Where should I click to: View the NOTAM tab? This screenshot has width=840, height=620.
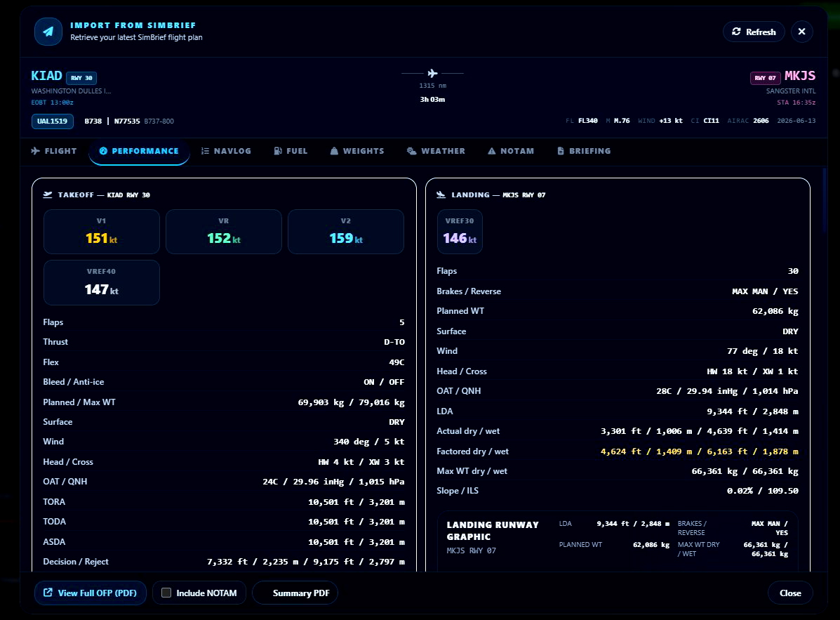tap(511, 151)
